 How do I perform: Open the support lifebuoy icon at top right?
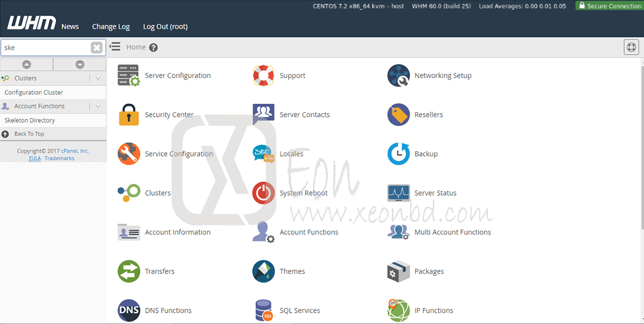pyautogui.click(x=631, y=47)
